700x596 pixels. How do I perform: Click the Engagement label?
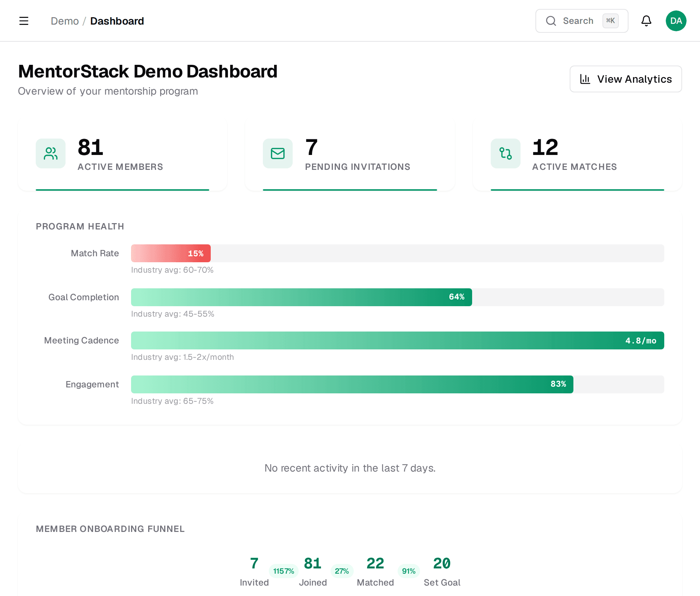pyautogui.click(x=92, y=384)
